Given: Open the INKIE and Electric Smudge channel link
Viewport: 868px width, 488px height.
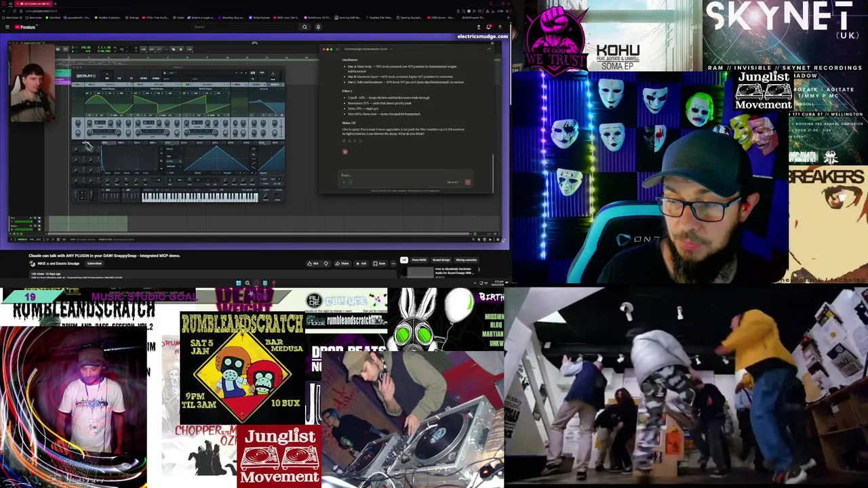Looking at the screenshot, I should coord(58,264).
